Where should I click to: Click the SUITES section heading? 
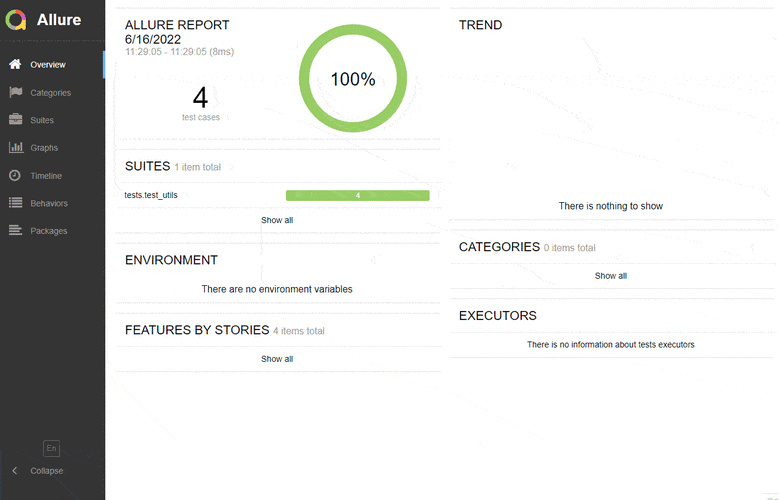[x=148, y=166]
